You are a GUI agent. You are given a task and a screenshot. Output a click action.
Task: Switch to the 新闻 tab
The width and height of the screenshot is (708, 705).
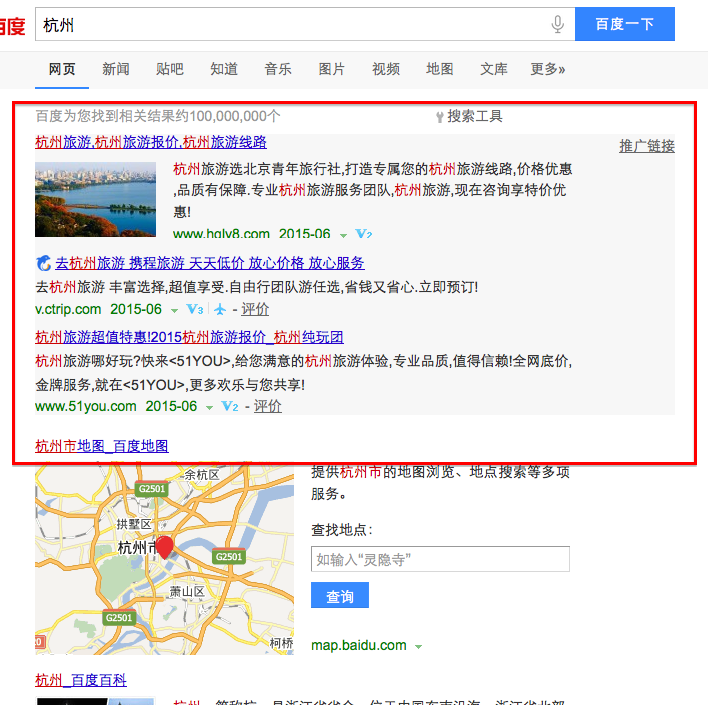coord(115,69)
